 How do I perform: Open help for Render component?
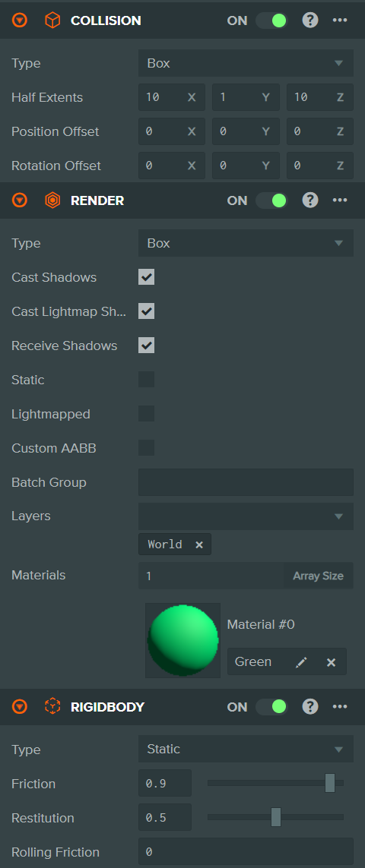310,200
